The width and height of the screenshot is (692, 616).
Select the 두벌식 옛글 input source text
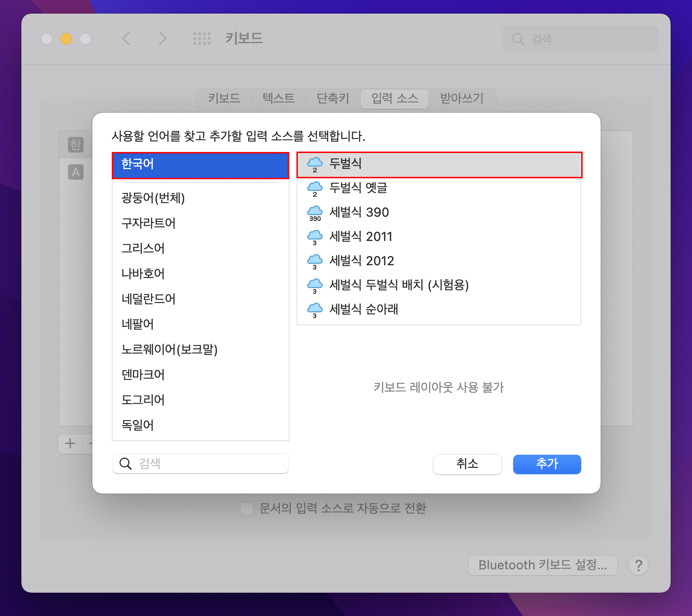tap(359, 188)
